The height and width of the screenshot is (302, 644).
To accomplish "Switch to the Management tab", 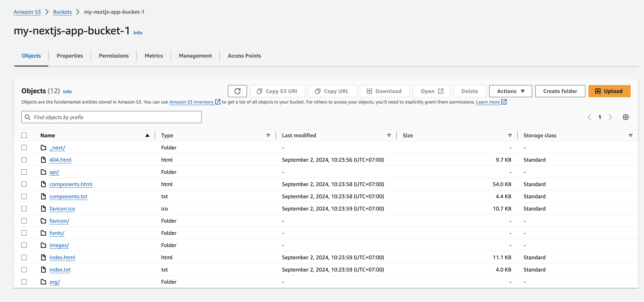I will pyautogui.click(x=195, y=56).
